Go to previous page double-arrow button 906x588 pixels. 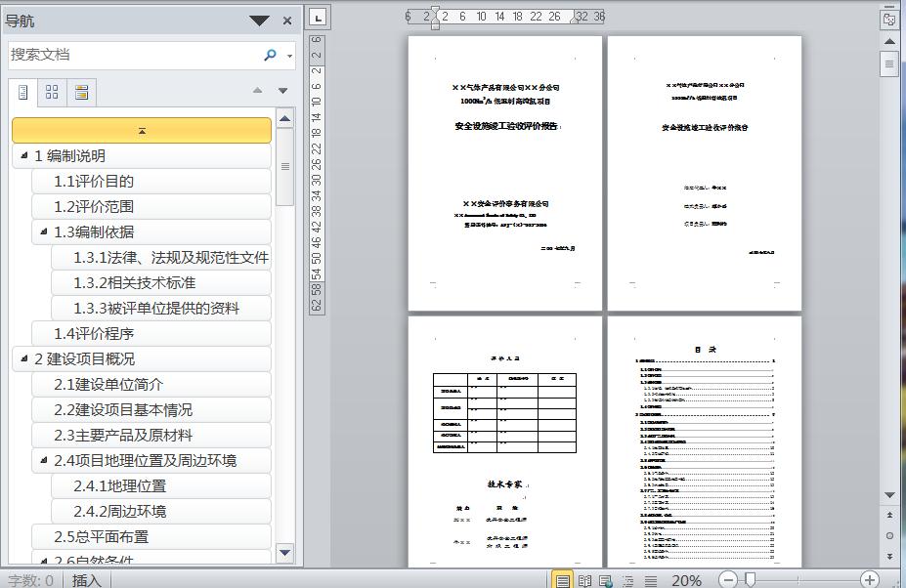pos(889,515)
